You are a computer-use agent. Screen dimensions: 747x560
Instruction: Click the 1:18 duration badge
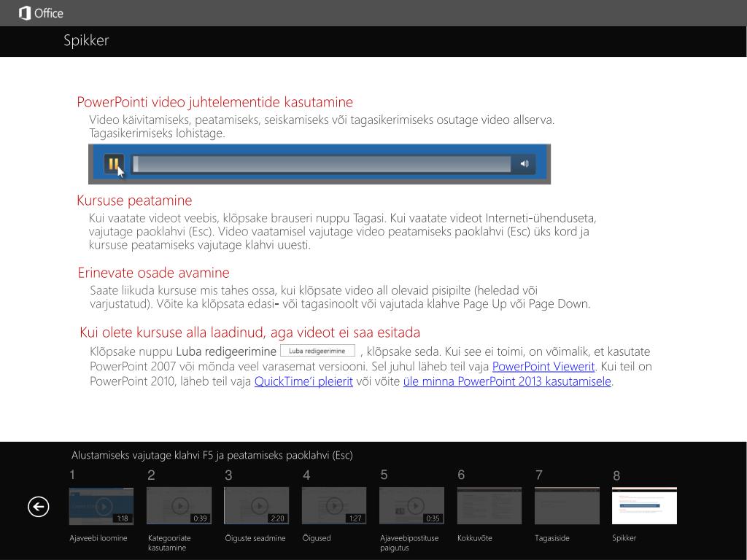pyautogui.click(x=123, y=518)
